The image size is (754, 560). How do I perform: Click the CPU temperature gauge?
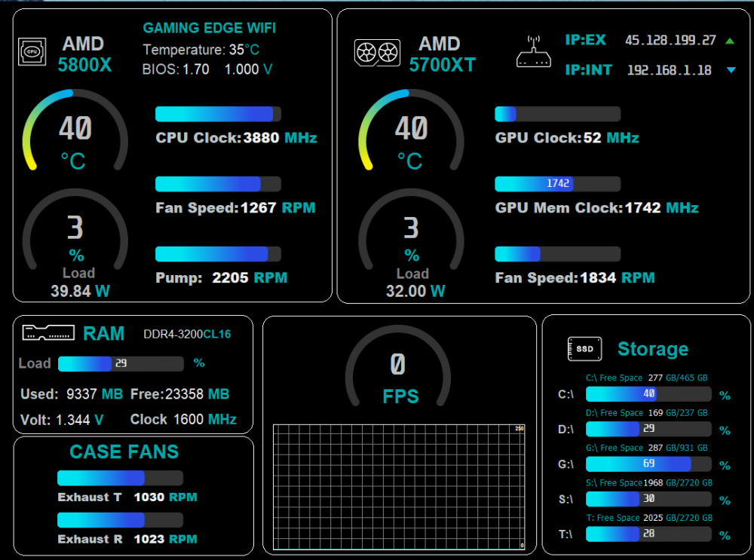[x=75, y=132]
